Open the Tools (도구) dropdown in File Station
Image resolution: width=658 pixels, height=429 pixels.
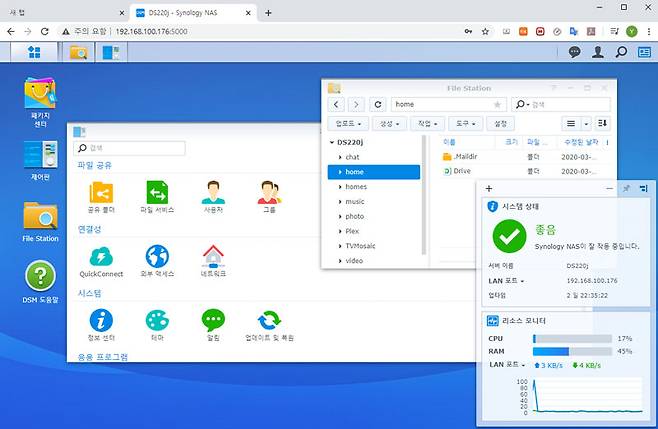[x=465, y=124]
